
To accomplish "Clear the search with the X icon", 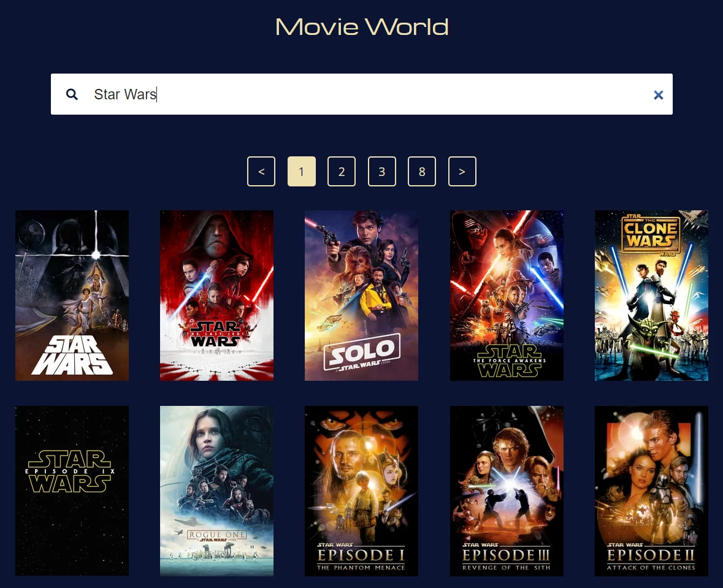I will [x=659, y=95].
